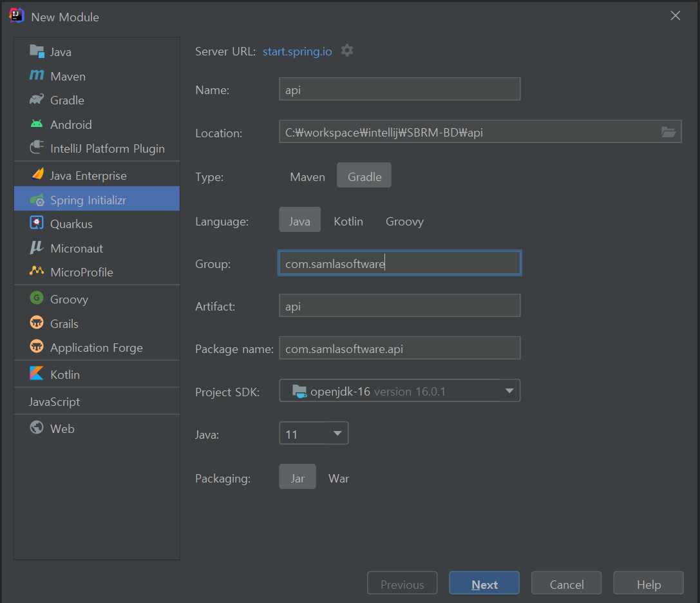Open the Project SDK dropdown
Image resolution: width=700 pixels, height=603 pixels.
point(399,390)
